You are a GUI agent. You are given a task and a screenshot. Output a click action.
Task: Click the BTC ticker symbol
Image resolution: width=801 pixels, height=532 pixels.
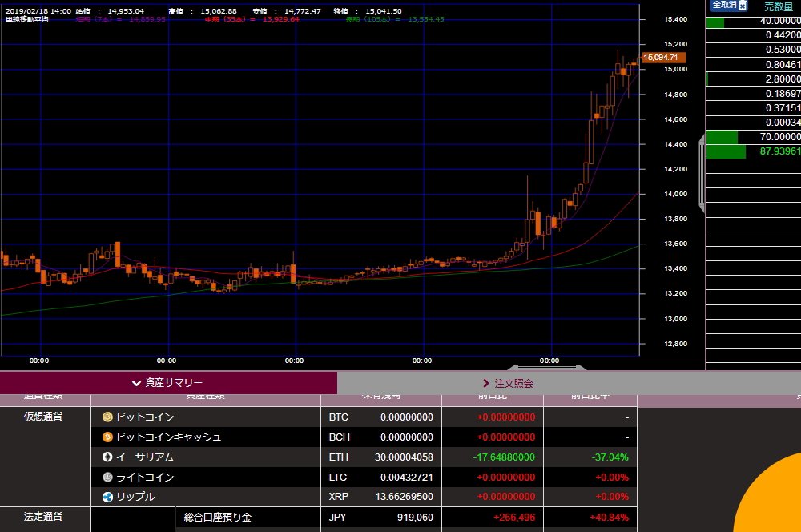(x=338, y=417)
